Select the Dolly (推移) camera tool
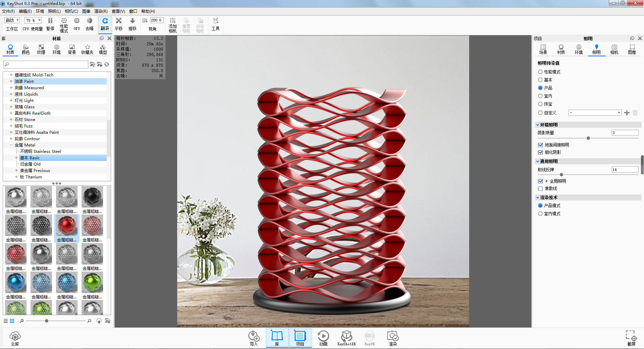Image resolution: width=644 pixels, height=349 pixels. (133, 24)
